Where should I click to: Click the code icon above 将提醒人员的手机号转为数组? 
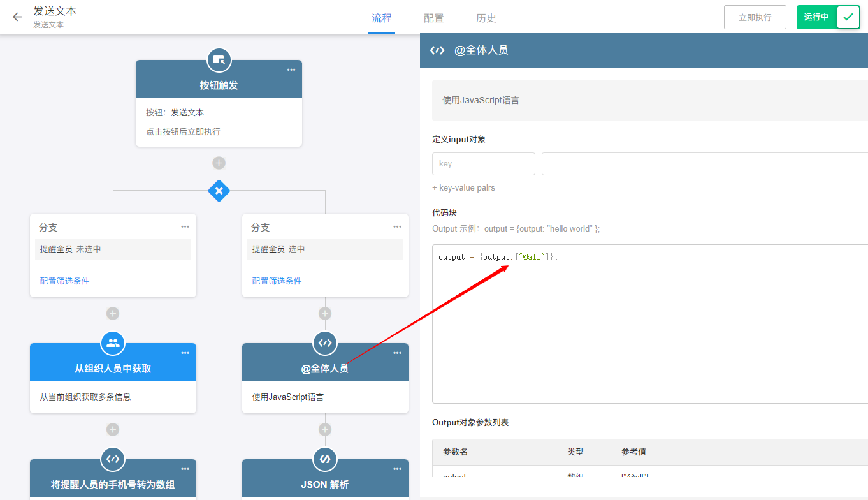pos(113,459)
